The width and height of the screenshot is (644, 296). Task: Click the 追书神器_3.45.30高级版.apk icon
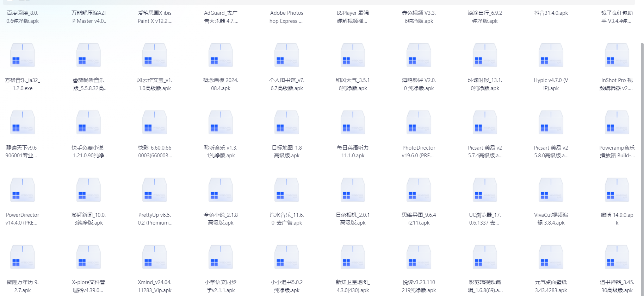click(617, 257)
